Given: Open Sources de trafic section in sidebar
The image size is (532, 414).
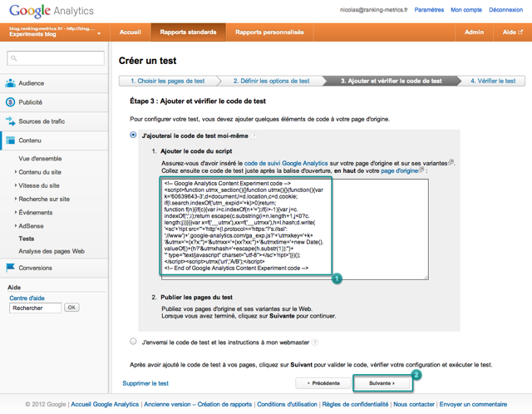Looking at the screenshot, I should 54,121.
